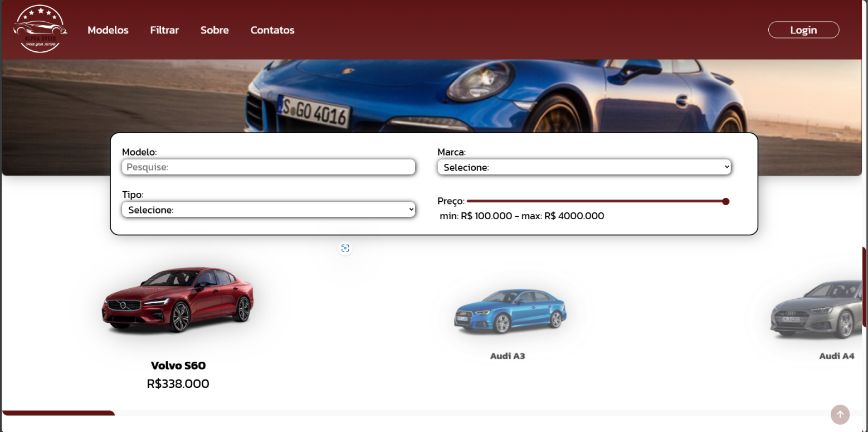Select Filtrar in the navigation bar
Viewport: 868px width, 432px height.
pos(164,30)
